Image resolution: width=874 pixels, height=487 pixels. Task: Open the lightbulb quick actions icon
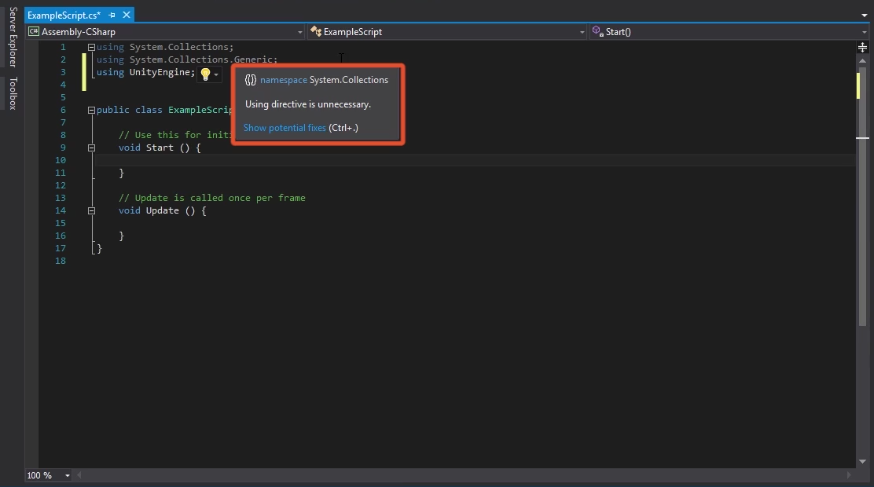(x=205, y=74)
